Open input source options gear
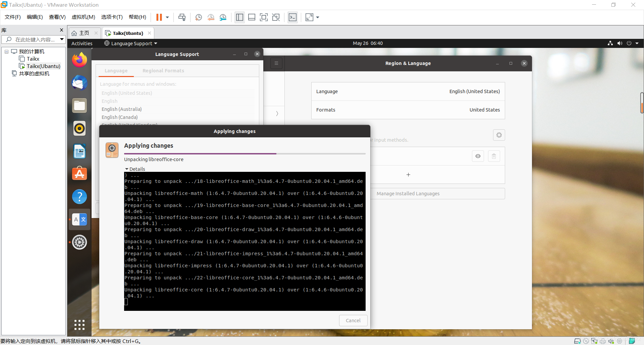The height and width of the screenshot is (345, 644). pos(499,135)
